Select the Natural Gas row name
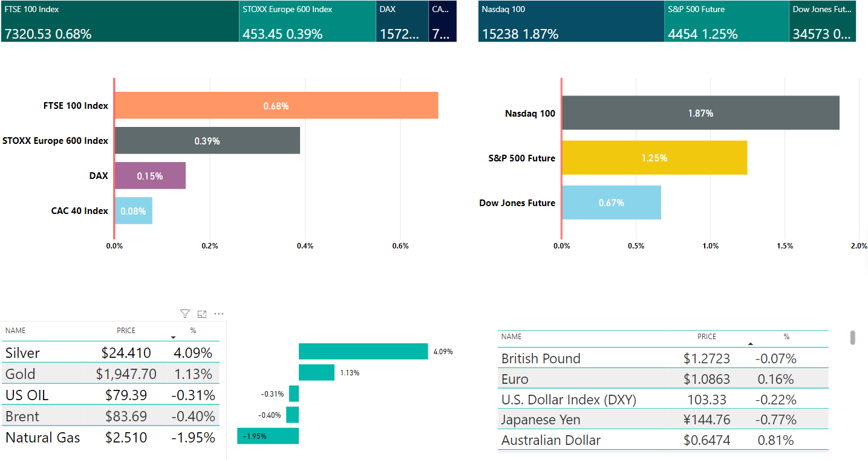The width and height of the screenshot is (868, 460). pos(43,438)
